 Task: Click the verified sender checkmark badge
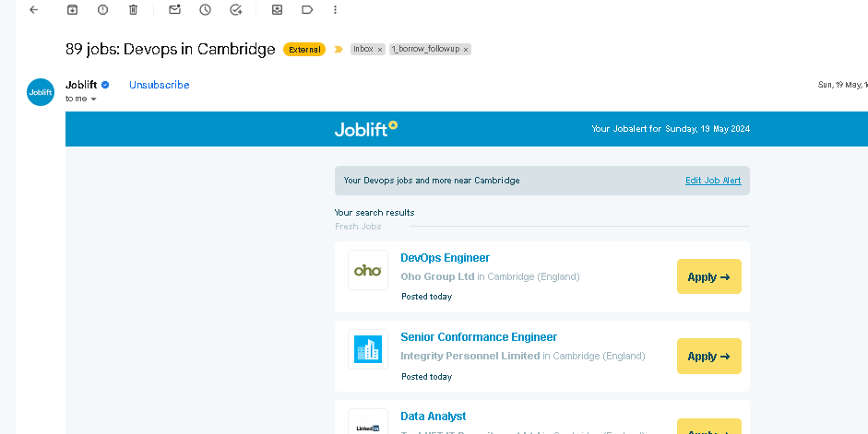point(105,85)
